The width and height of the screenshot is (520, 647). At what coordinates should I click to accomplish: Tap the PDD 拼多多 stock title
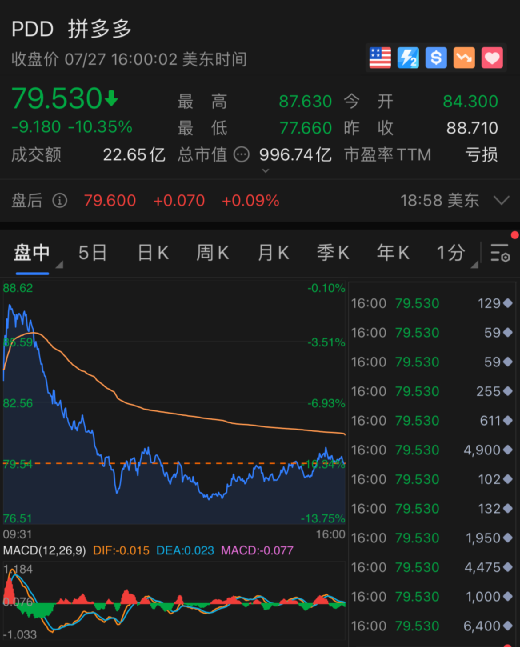tap(71, 29)
